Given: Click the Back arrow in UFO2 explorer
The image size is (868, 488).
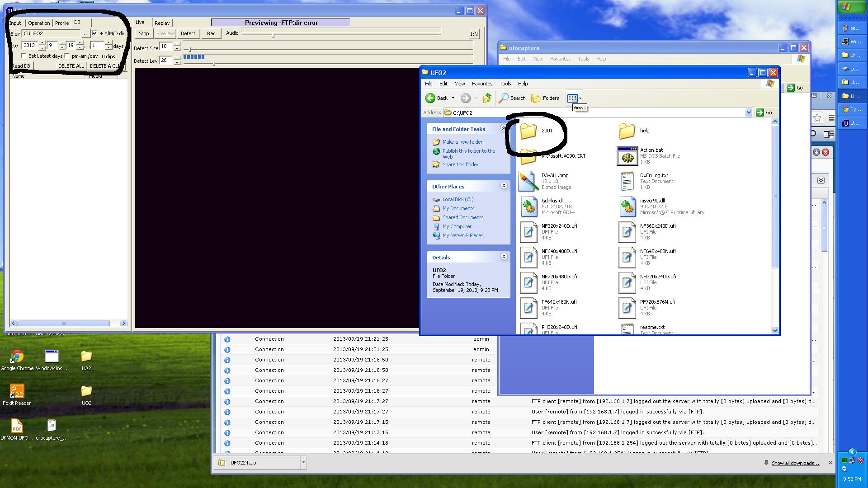Looking at the screenshot, I should pyautogui.click(x=431, y=98).
